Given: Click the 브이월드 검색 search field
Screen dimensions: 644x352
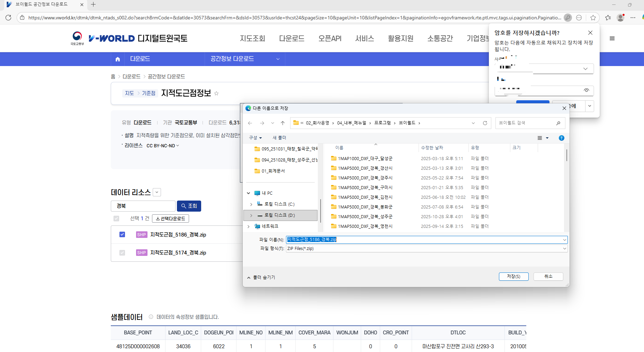Looking at the screenshot, I should coord(526,123).
